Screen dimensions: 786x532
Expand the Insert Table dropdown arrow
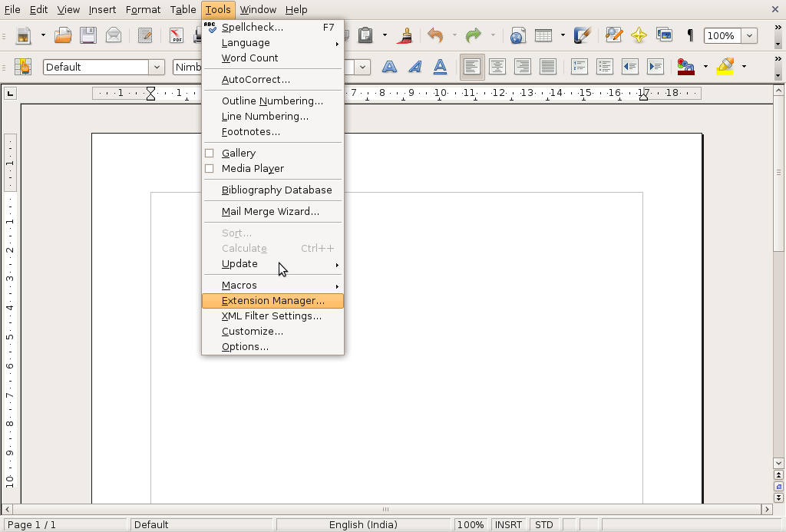point(563,35)
